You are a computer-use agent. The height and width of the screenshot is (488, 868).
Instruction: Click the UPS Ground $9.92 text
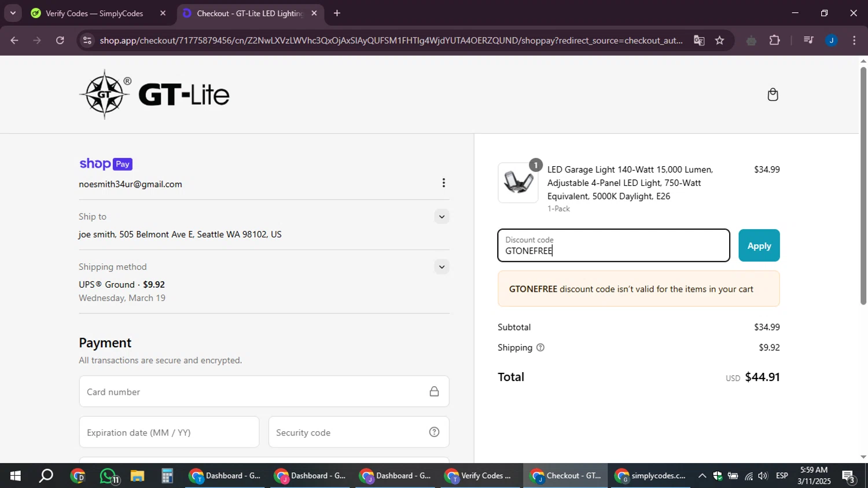coord(122,285)
